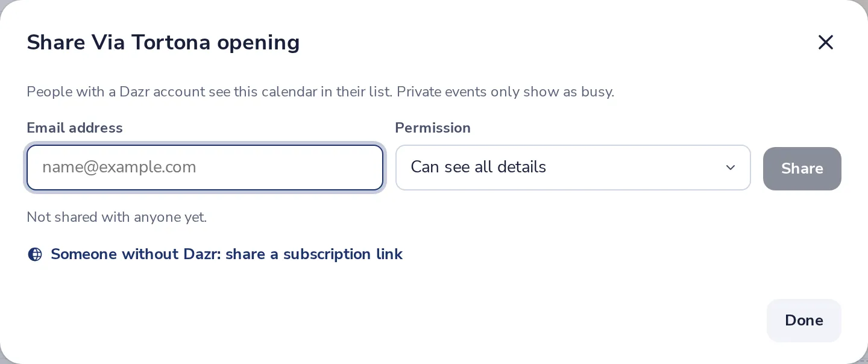Image resolution: width=868 pixels, height=364 pixels.
Task: Click the "Email address" field label
Action: click(x=75, y=128)
